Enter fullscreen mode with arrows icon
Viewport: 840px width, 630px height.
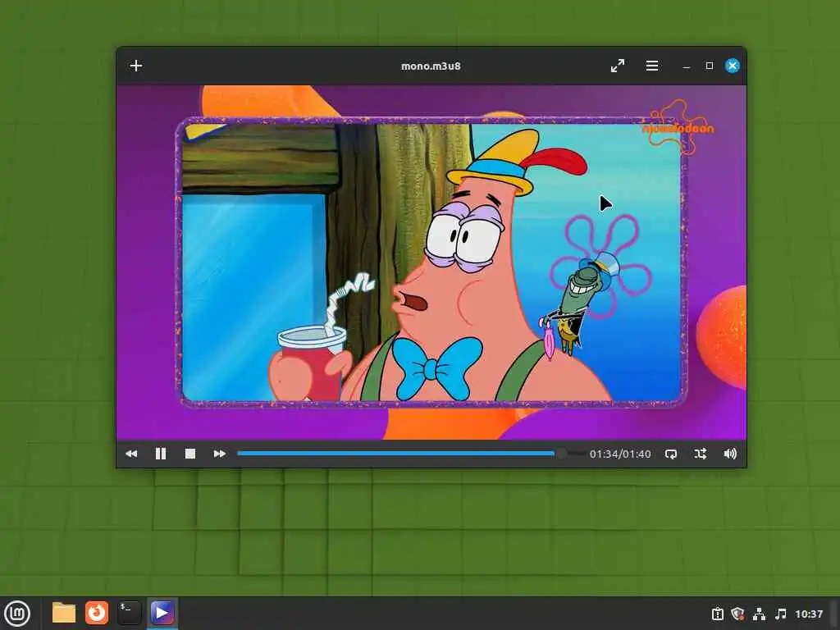point(618,66)
